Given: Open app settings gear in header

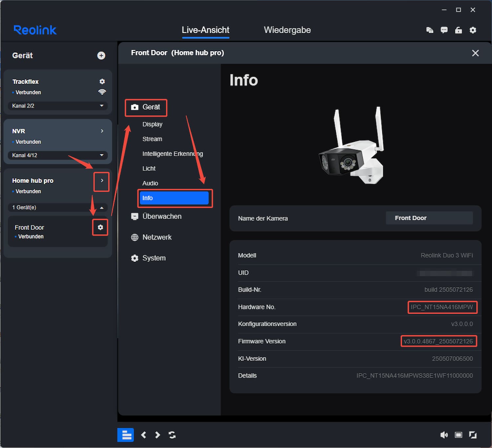Looking at the screenshot, I should (473, 30).
